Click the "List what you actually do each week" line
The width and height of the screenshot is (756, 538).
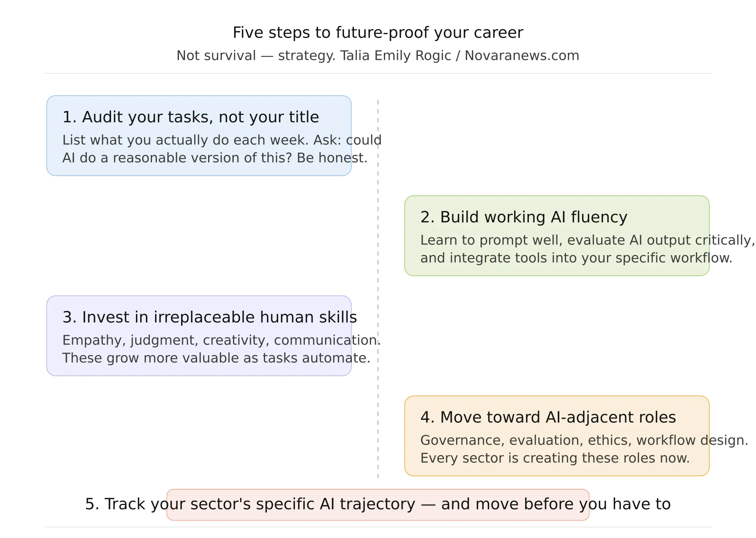[x=221, y=140]
